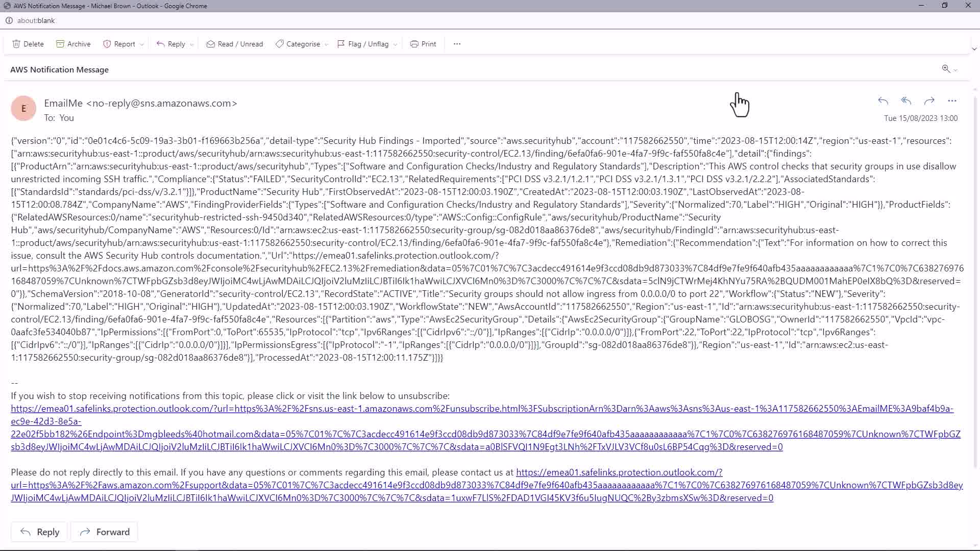Screen dimensions: 980x551
Task: Toggle the Flag / Unflag button
Action: pyautogui.click(x=363, y=44)
